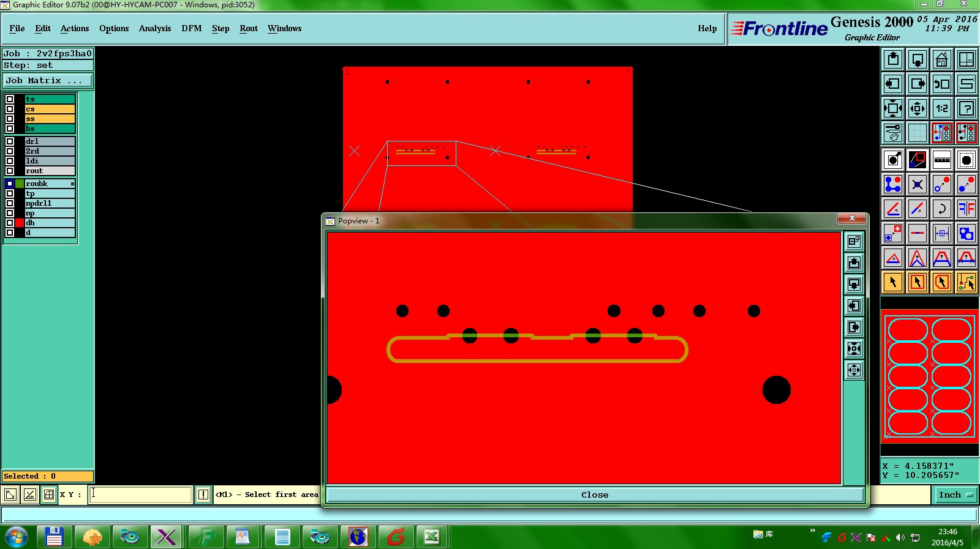The image size is (980, 549).
Task: Select the ldi layer name
Action: pos(50,161)
